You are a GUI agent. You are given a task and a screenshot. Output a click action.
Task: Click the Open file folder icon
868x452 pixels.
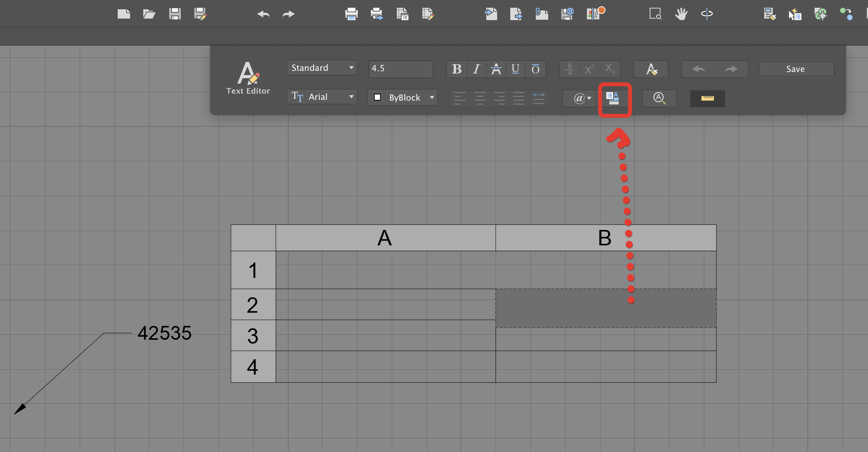coord(149,14)
